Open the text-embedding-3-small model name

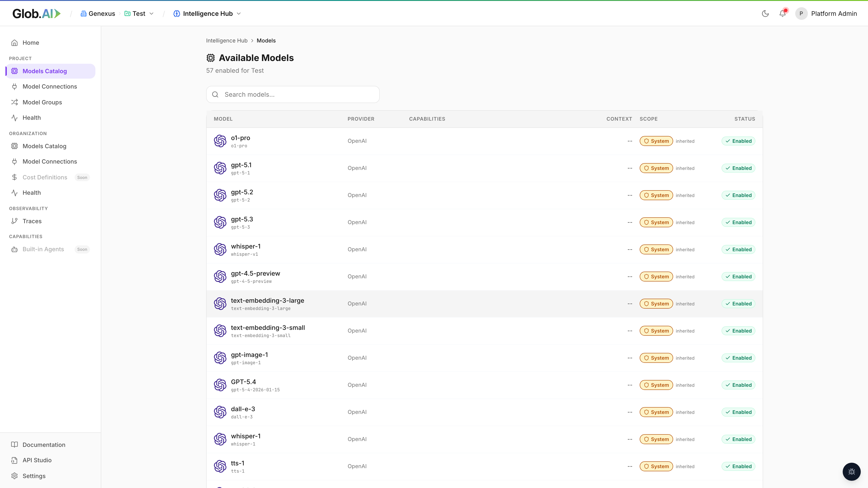coord(268,328)
